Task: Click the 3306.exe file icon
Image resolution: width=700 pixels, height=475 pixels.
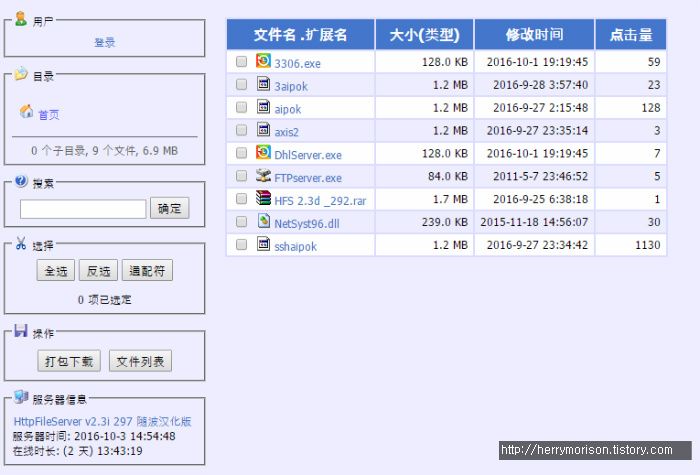Action: tap(263, 61)
